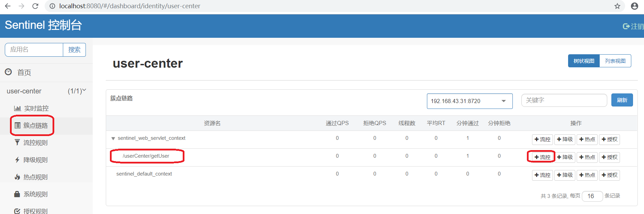Select the /userCenter/getUser resource row
Screen dimensions: 644x214
pos(146,156)
